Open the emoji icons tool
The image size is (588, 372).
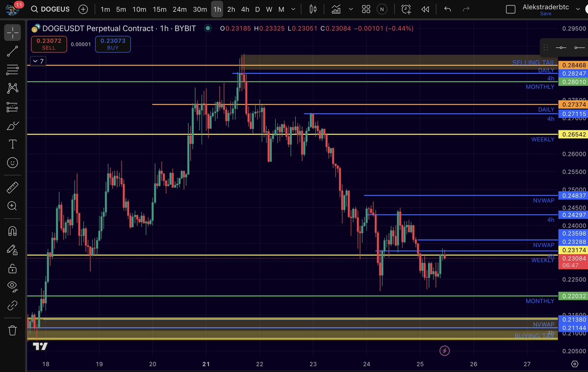12,163
